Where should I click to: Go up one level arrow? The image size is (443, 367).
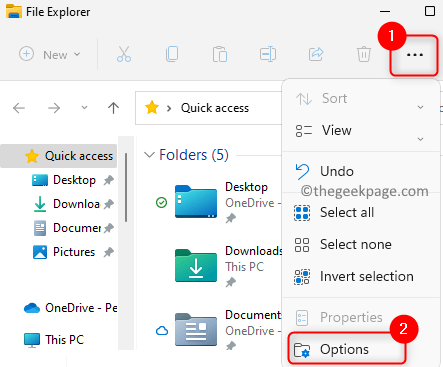113,108
